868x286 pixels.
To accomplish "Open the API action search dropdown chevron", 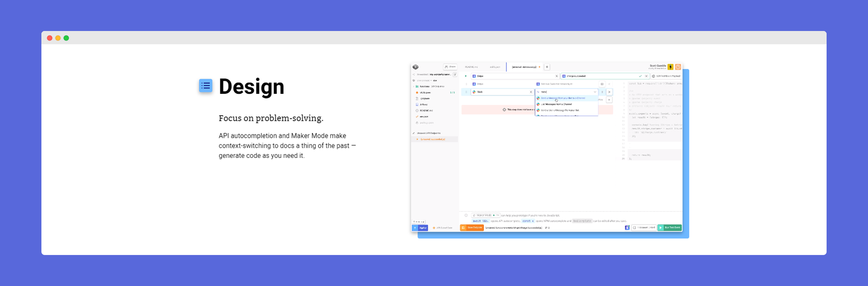I will 595,92.
